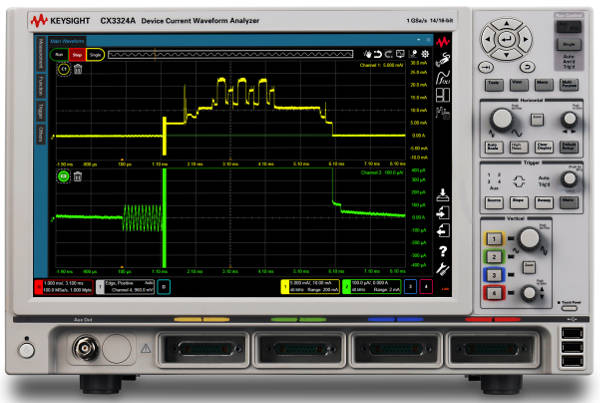
Task: Open green channel 2 scale settings box
Action: click(372, 286)
